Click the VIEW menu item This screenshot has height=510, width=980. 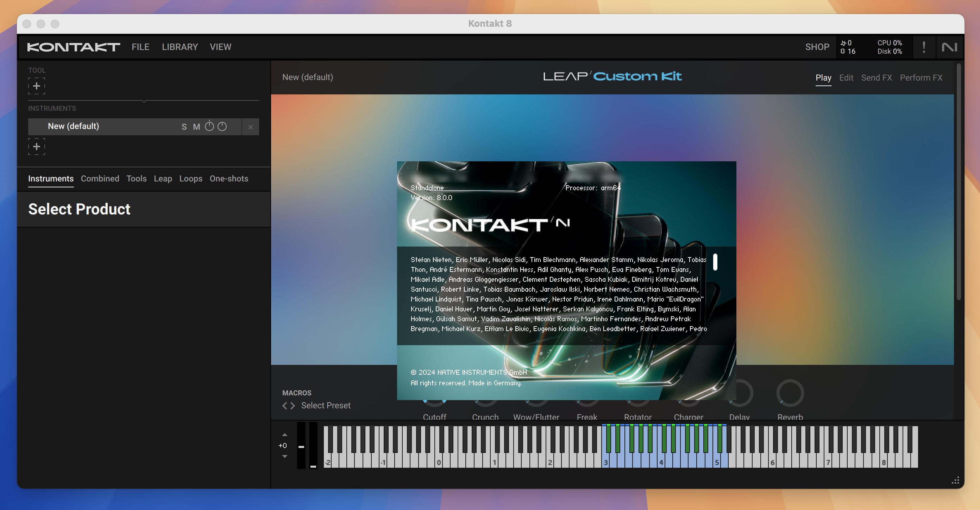click(x=220, y=47)
